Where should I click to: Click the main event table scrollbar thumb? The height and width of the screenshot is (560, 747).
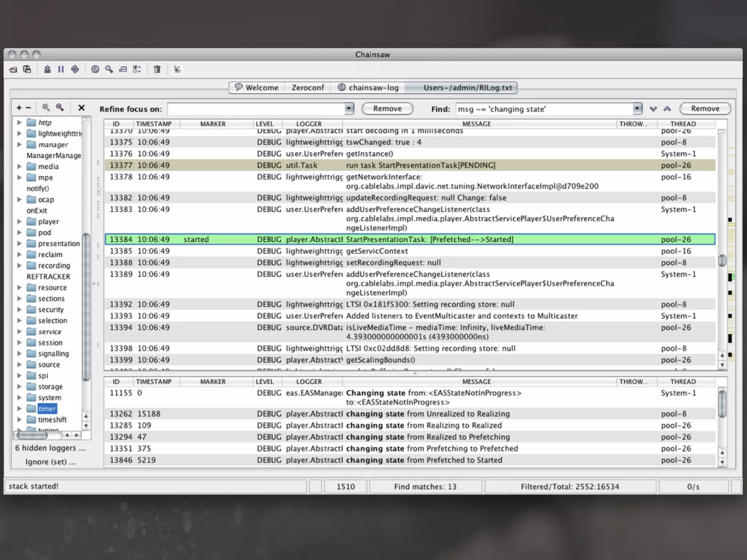pyautogui.click(x=722, y=260)
